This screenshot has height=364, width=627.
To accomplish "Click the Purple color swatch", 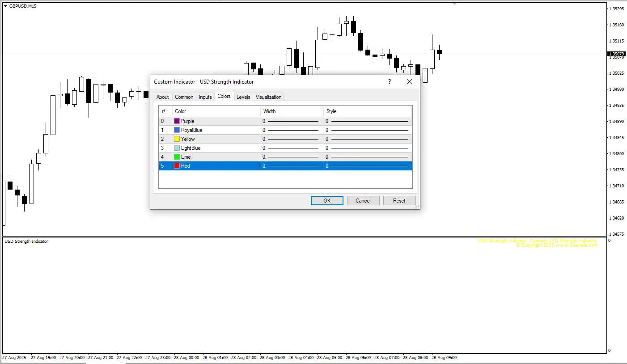I will 177,121.
